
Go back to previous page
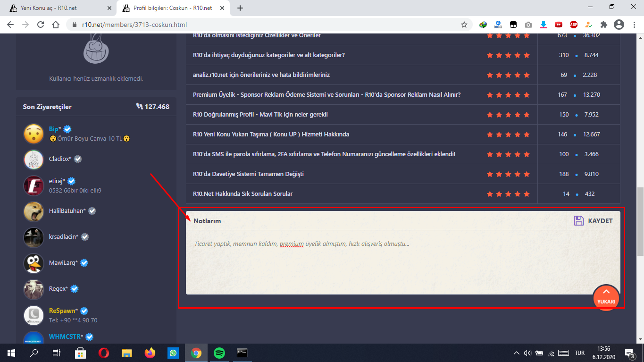10,25
